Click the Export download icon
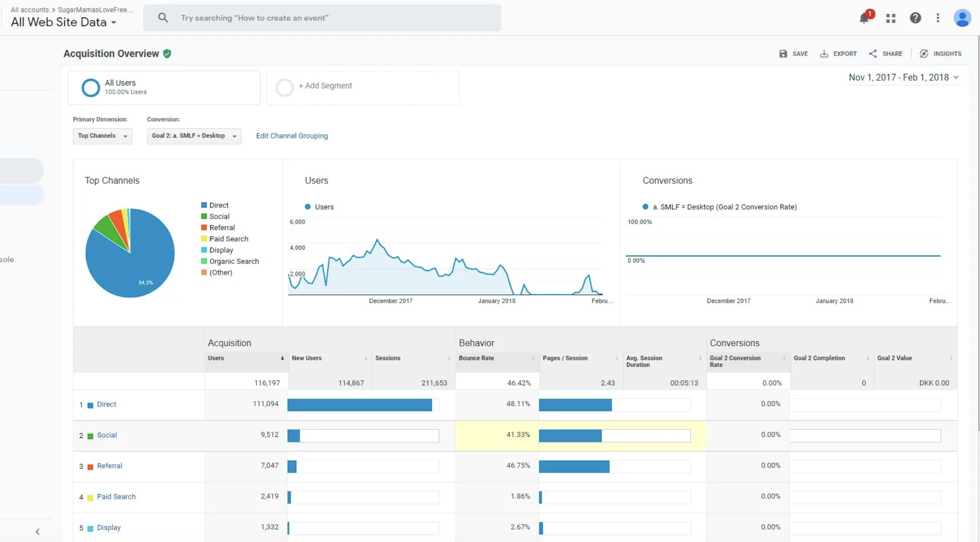980x542 pixels. coord(824,54)
